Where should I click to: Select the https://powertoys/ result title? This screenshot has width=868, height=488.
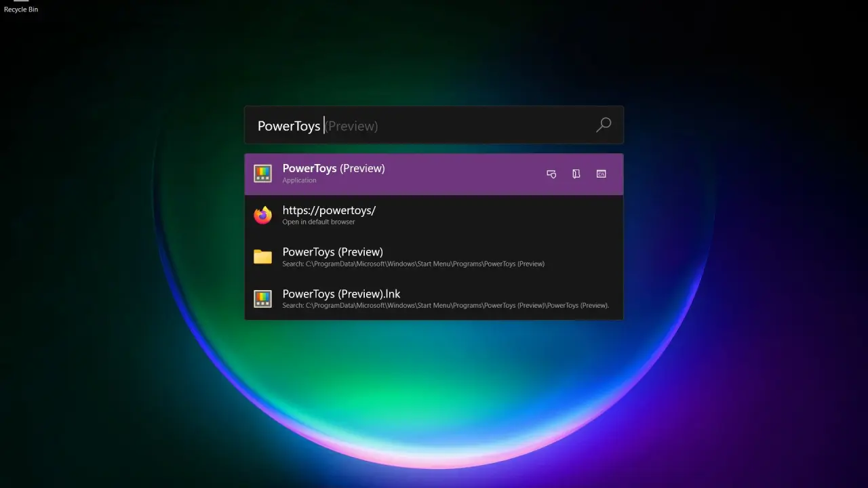(x=329, y=210)
